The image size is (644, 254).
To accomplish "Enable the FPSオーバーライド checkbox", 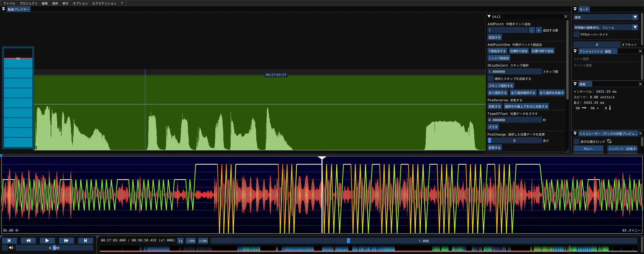I will point(577,35).
